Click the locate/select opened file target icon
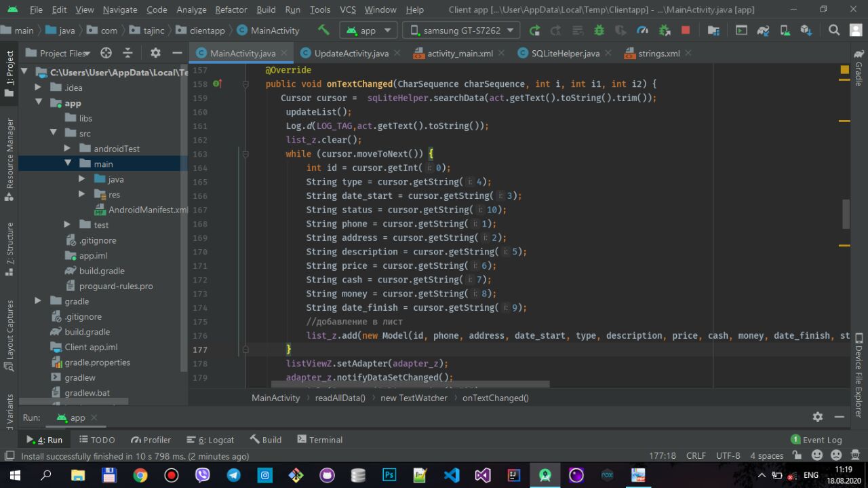868x488 pixels. 106,53
